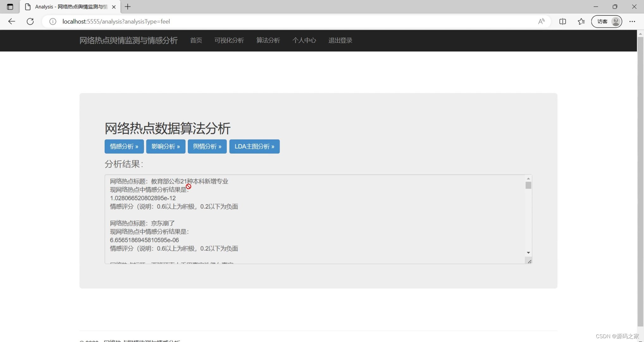Select 可视化分析 in the navigation menu
This screenshot has height=342, width=644.
click(x=229, y=41)
